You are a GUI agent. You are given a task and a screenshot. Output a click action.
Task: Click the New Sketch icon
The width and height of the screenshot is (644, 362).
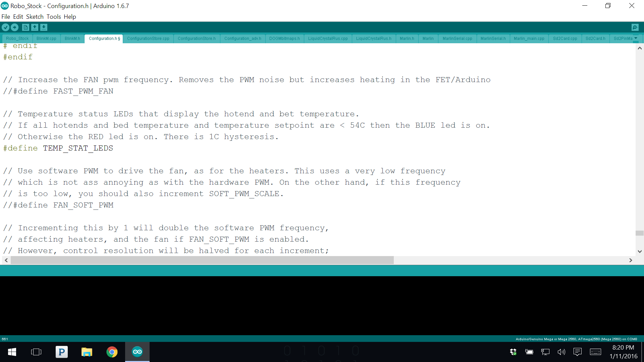click(25, 27)
